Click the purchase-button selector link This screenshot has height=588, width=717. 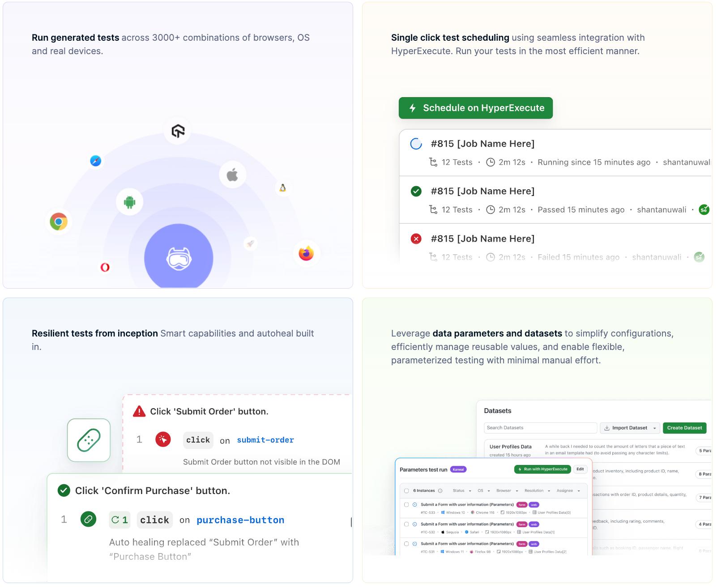(240, 520)
